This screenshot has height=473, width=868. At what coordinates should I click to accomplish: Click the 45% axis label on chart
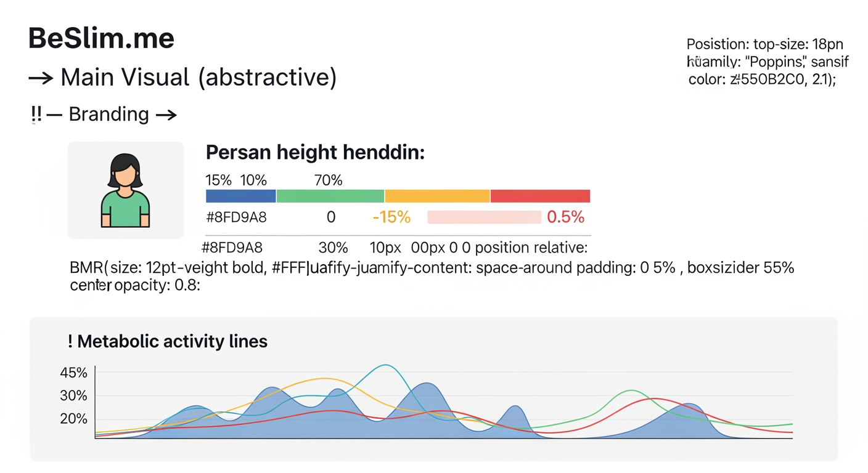coord(74,373)
